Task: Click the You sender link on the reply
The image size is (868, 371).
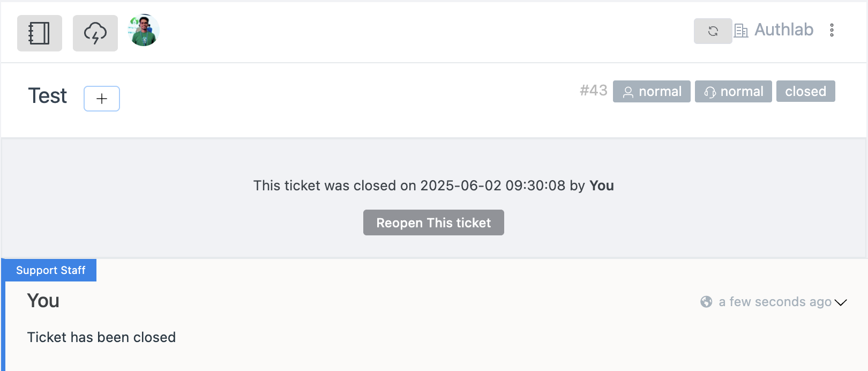Action: [42, 301]
